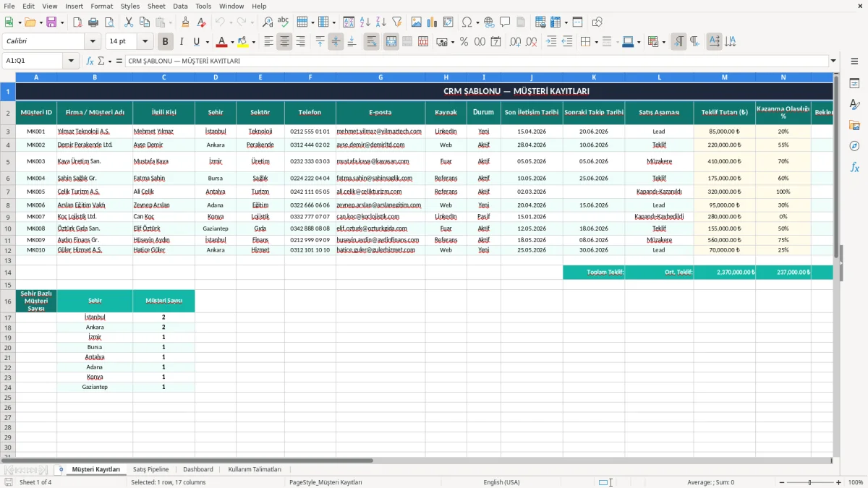
Task: Switch to Satış Pipeline sheet tab
Action: click(150, 469)
